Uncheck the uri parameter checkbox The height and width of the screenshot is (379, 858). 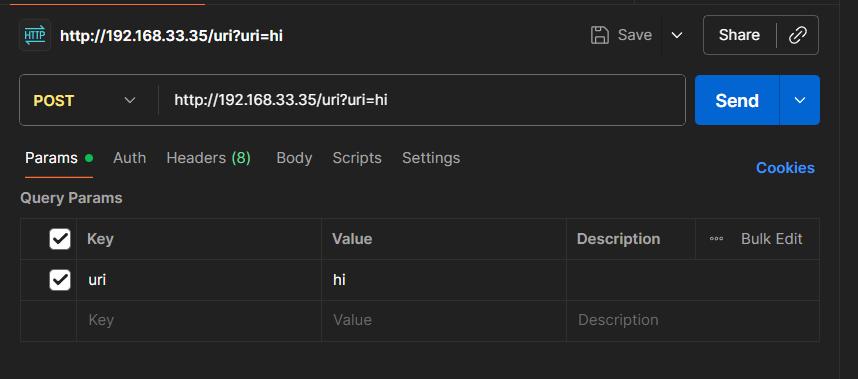(60, 280)
